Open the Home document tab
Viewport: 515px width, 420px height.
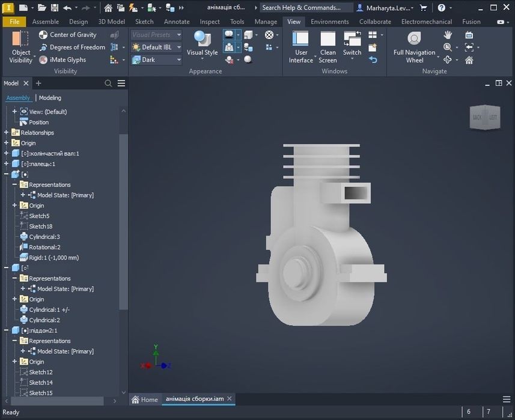(x=145, y=400)
